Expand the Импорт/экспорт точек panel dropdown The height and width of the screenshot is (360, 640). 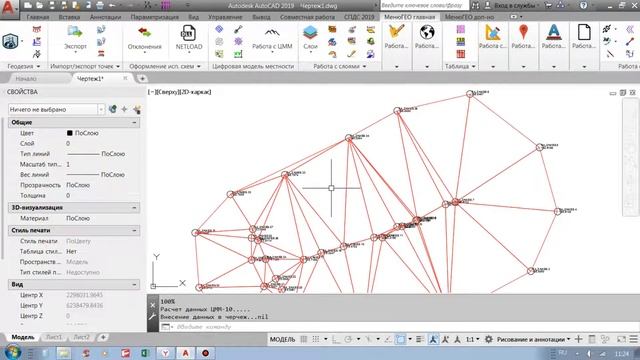pyautogui.click(x=118, y=66)
